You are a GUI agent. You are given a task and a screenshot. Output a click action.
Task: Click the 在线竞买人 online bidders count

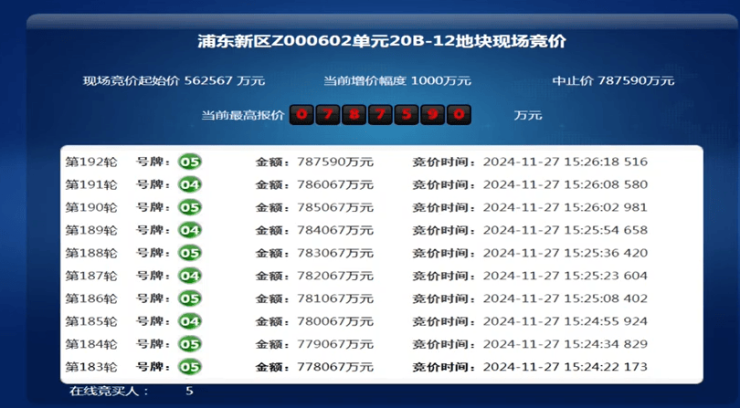coord(130,391)
